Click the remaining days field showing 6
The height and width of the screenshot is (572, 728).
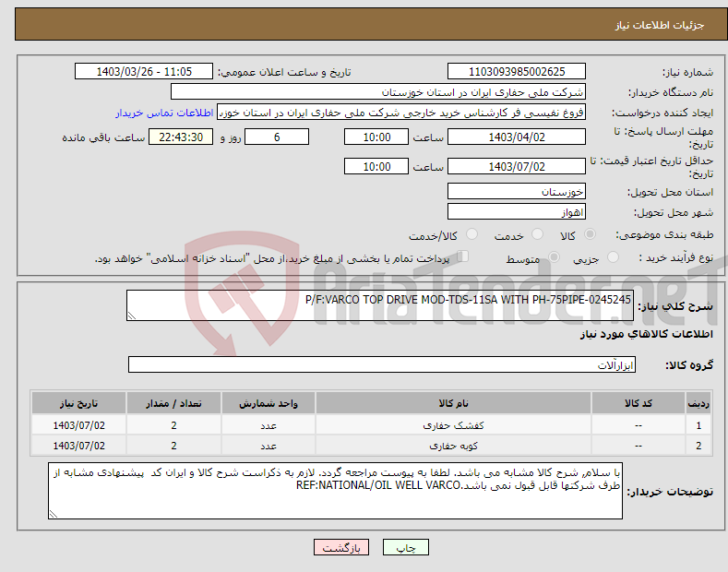tap(277, 137)
